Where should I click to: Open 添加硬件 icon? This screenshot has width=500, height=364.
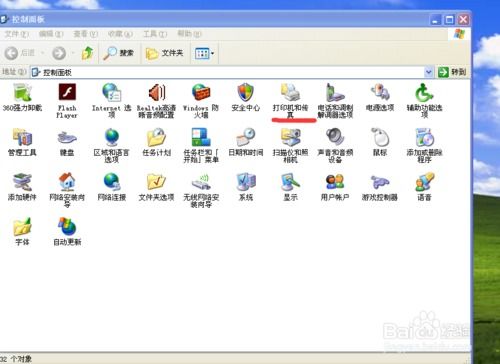point(22,182)
